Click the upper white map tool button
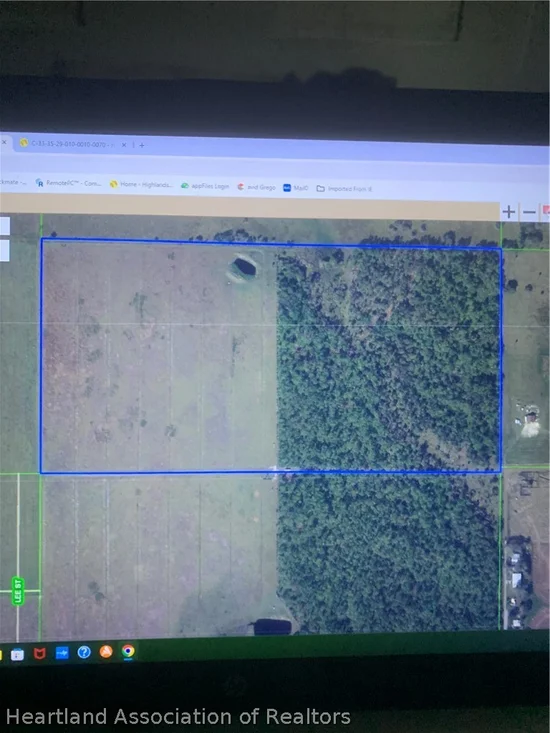This screenshot has width=550, height=733. (x=5, y=226)
